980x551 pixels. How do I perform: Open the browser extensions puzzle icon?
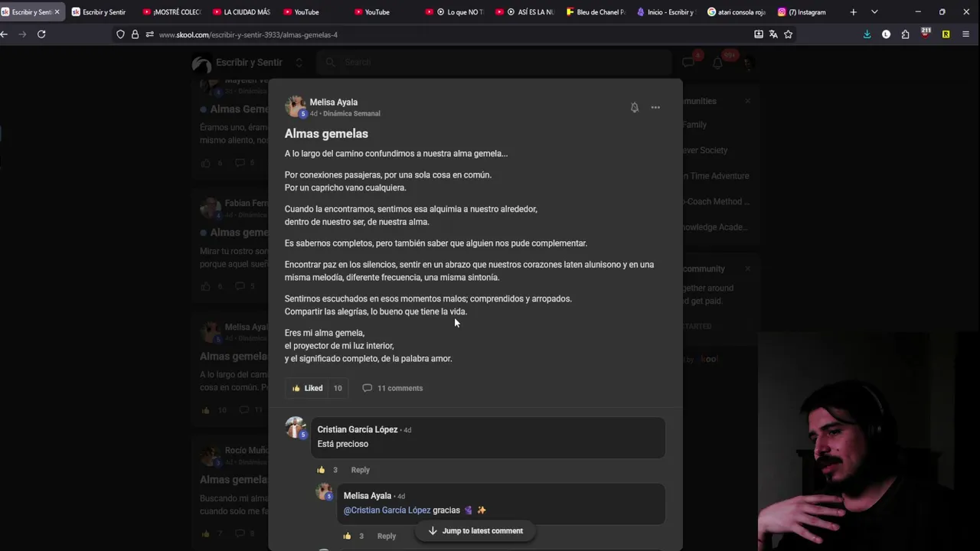coord(905,34)
